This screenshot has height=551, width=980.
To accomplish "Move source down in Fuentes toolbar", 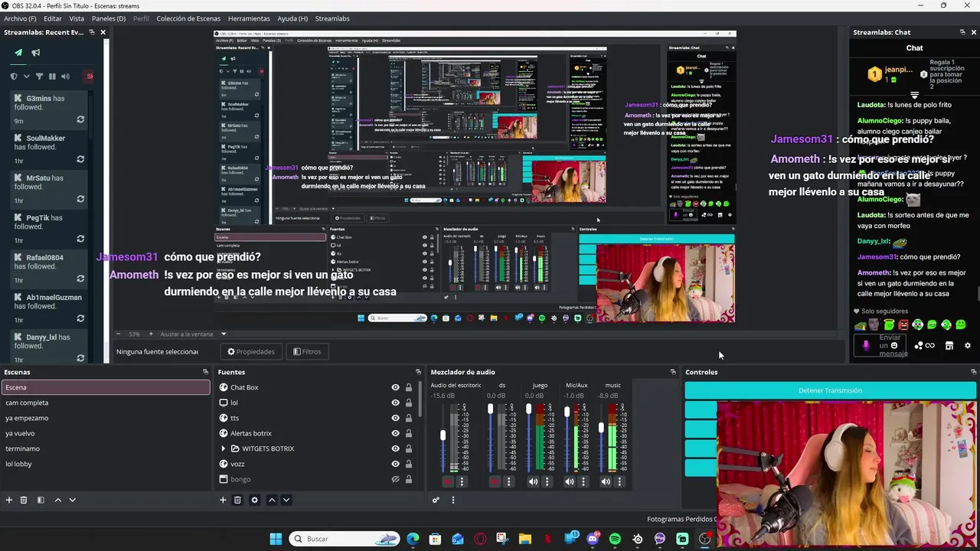I will coord(286,500).
